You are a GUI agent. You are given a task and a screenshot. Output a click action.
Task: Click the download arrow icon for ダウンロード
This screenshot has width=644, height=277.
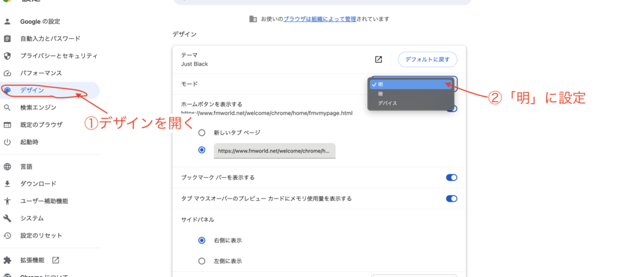pyautogui.click(x=7, y=184)
